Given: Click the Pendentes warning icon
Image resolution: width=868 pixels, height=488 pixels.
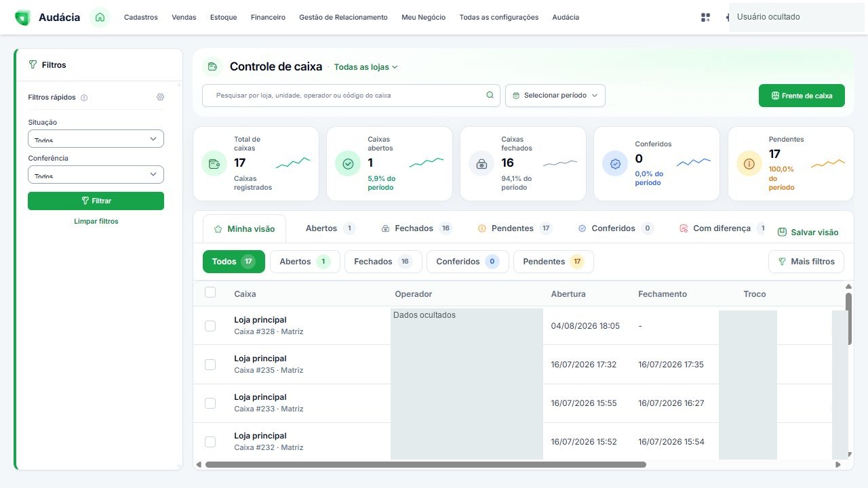Looking at the screenshot, I should (x=749, y=163).
